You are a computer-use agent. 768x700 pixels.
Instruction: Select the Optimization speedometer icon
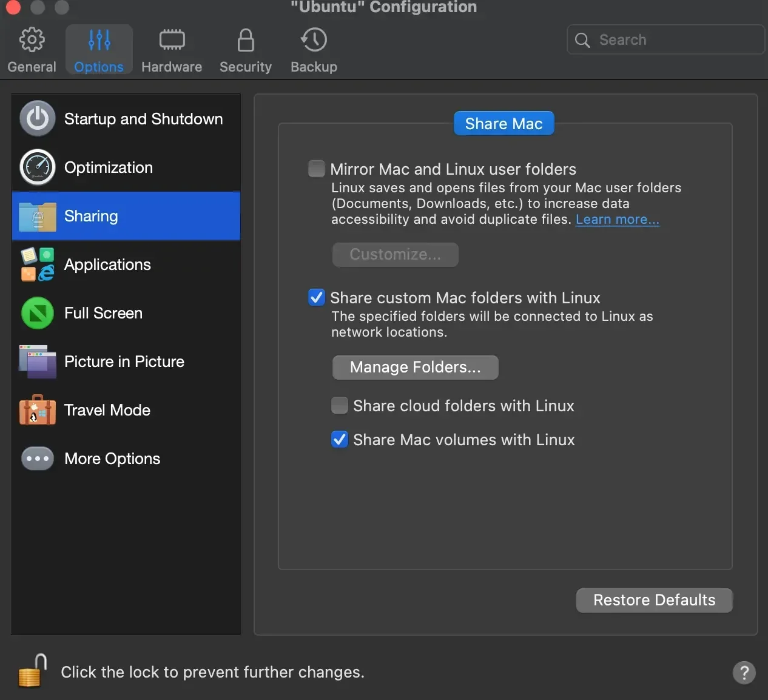coord(38,167)
